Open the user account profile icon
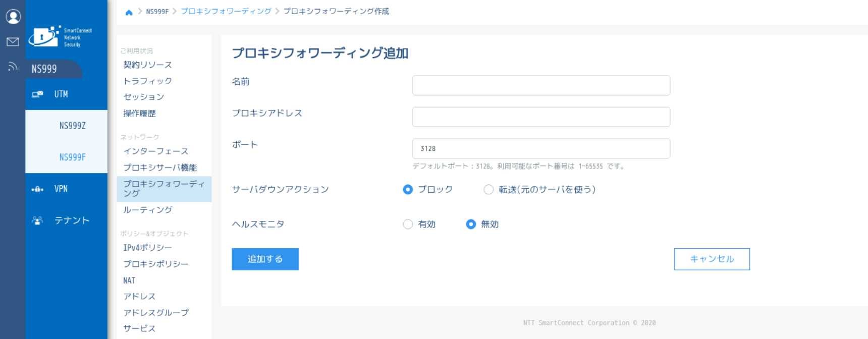The image size is (868, 339). pos(13,17)
